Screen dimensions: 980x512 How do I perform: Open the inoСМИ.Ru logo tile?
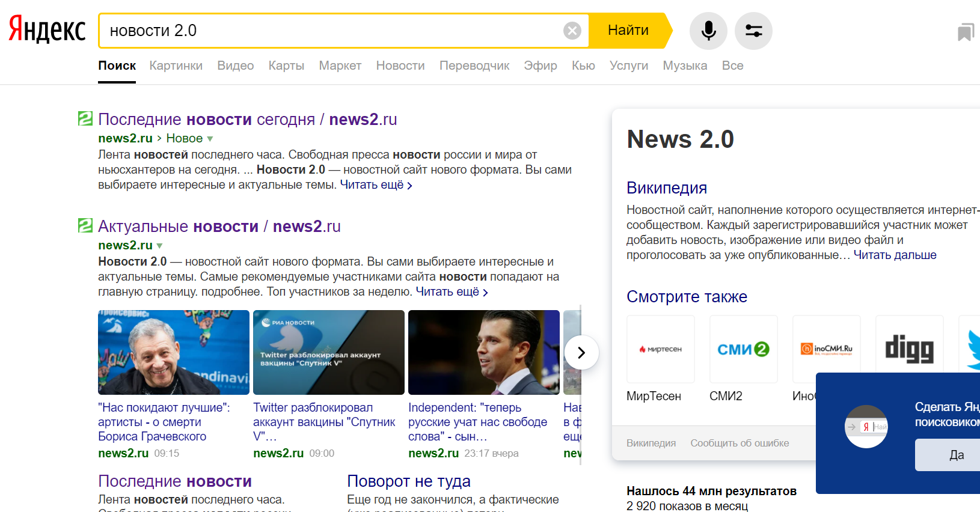coord(827,349)
